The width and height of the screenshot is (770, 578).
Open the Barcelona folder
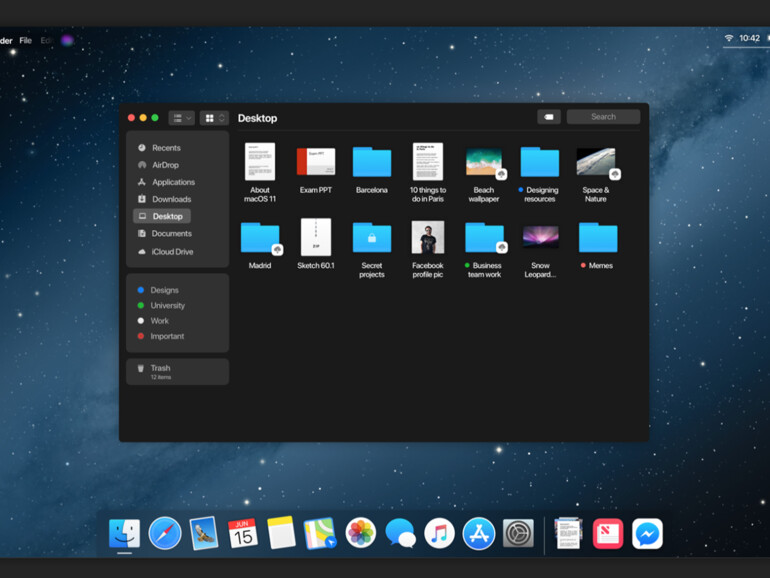point(372,163)
